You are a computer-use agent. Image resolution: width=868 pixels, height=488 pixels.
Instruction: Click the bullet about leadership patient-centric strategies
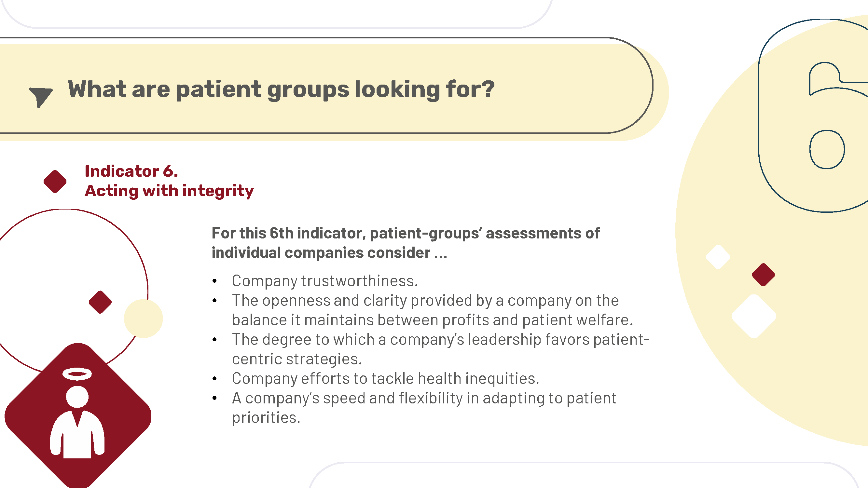440,349
